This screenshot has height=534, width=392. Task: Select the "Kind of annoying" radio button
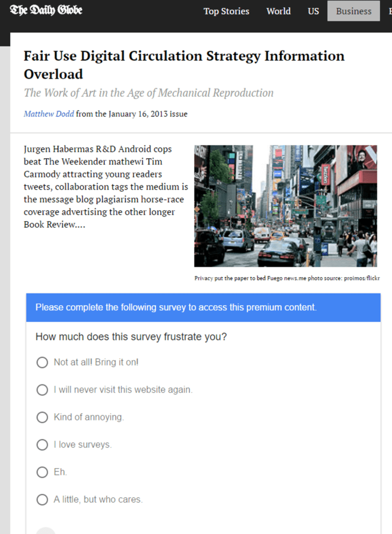coord(42,418)
